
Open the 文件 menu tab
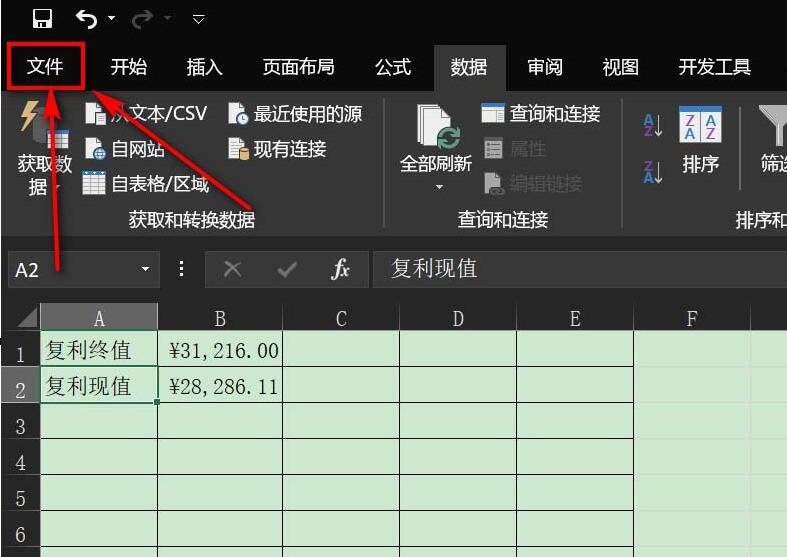(x=45, y=67)
